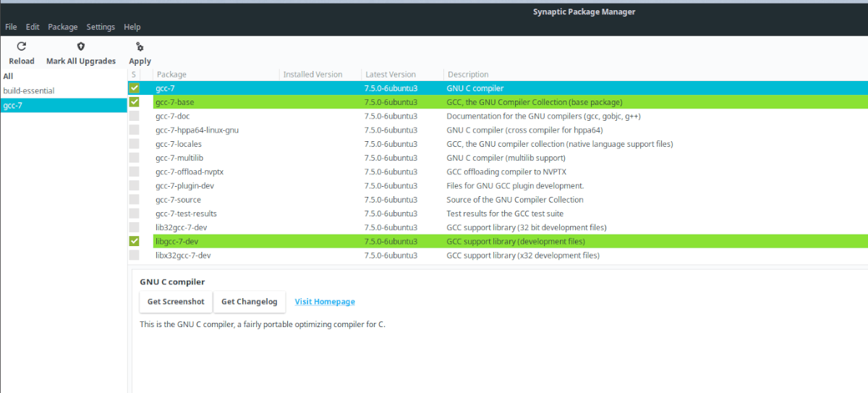Toggle the libgcc-7-dev status checkbox
This screenshot has width=868, height=393.
(x=134, y=241)
